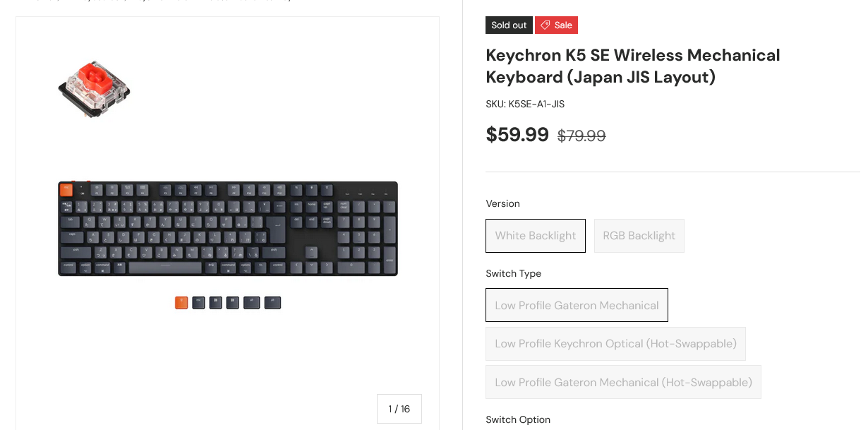868x430 pixels.
Task: Click the $59.99 sale price
Action: pyautogui.click(x=517, y=134)
